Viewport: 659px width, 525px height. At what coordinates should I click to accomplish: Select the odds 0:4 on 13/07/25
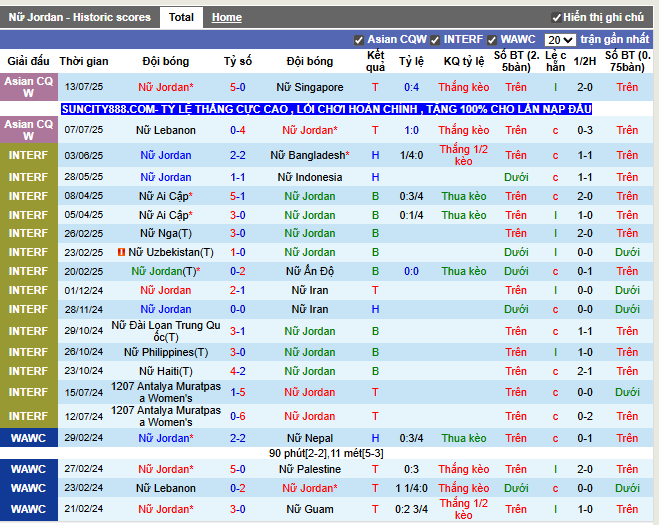click(x=411, y=87)
